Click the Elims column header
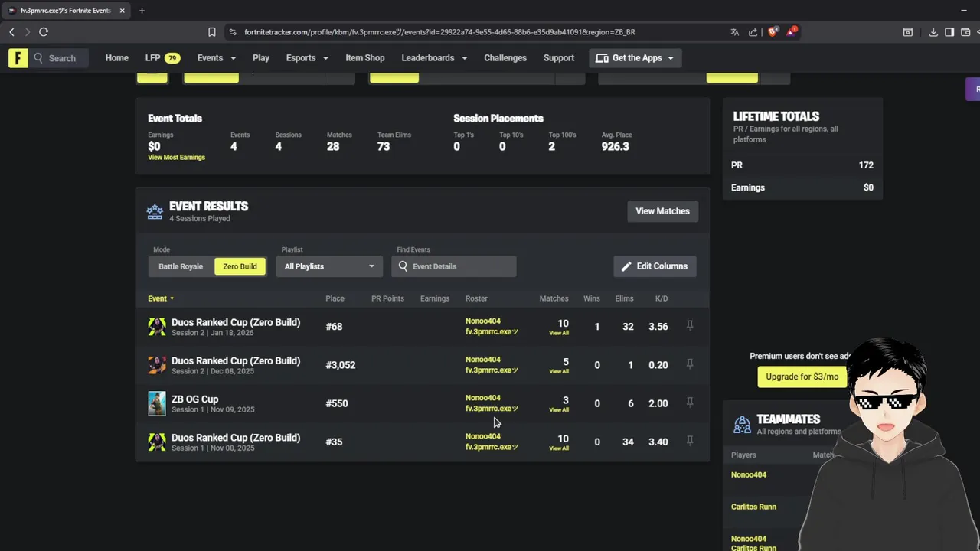 624,298
